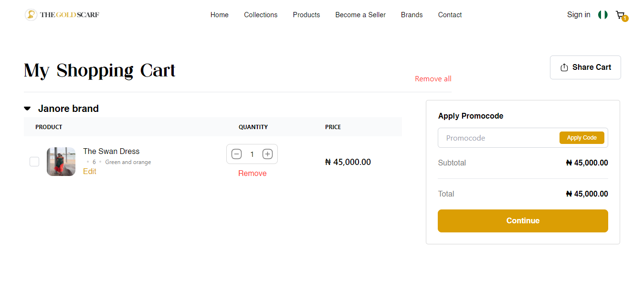Apply the promo code
Viewport: 644px width, 285px height.
[582, 138]
